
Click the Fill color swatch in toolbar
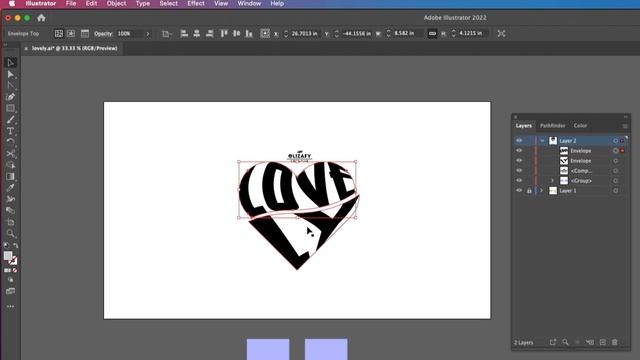[8, 256]
